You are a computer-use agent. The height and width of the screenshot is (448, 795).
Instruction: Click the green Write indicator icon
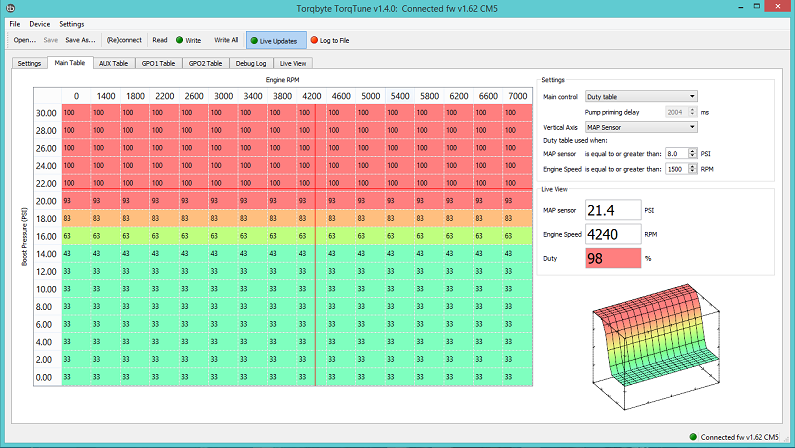[x=179, y=40]
